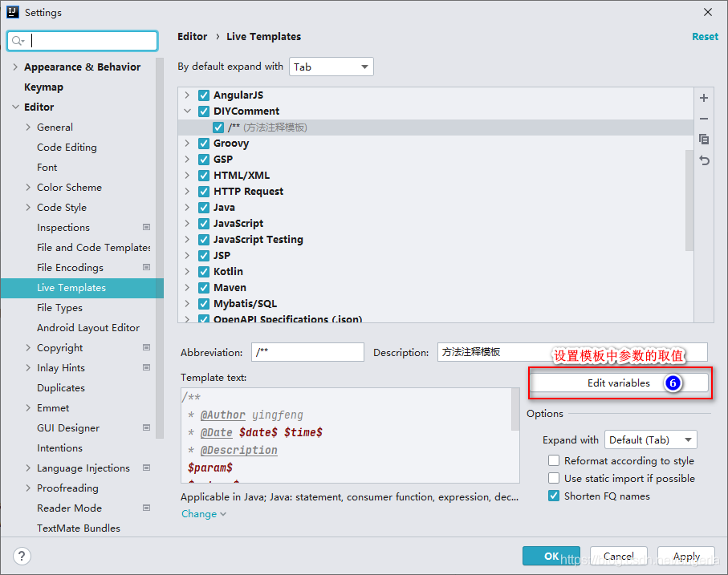Click the Edit variables button

(x=619, y=383)
